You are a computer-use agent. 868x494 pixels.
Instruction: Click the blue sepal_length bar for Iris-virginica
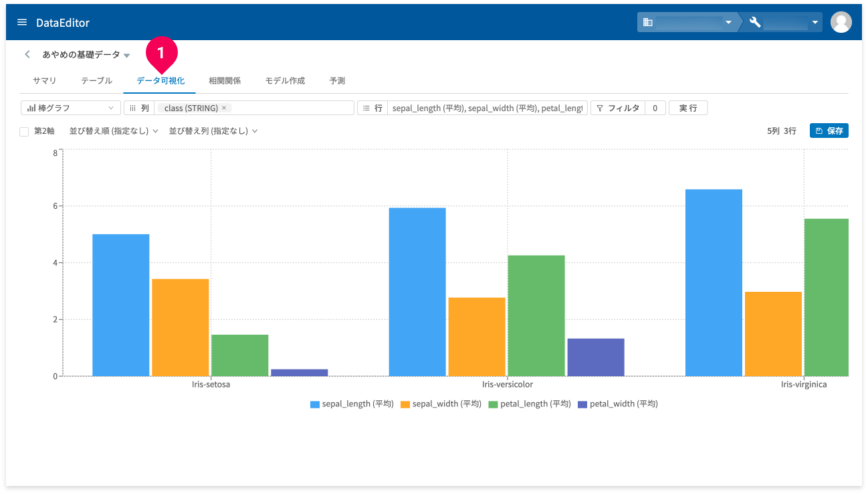[x=714, y=282]
